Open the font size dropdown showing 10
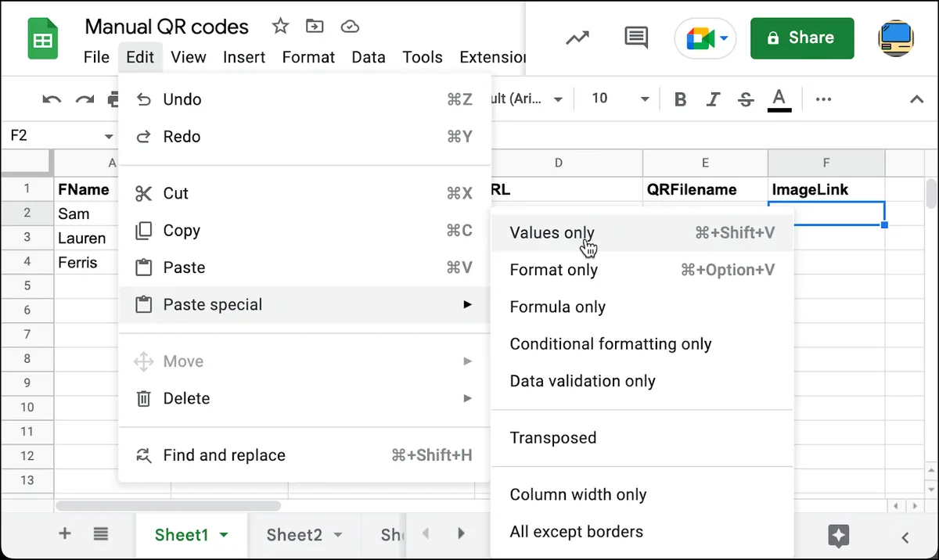 (620, 99)
